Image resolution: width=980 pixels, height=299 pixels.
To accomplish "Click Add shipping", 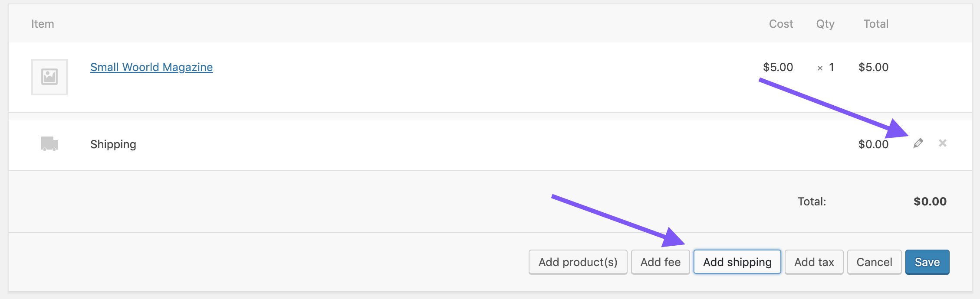I will [737, 262].
